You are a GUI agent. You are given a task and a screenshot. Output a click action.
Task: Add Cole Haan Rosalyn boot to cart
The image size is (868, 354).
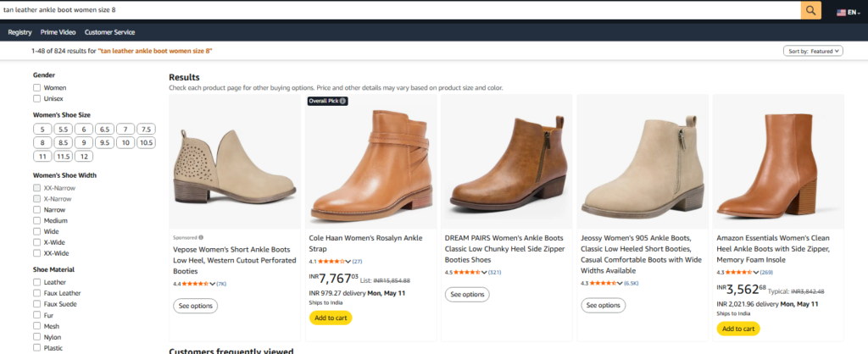point(331,318)
